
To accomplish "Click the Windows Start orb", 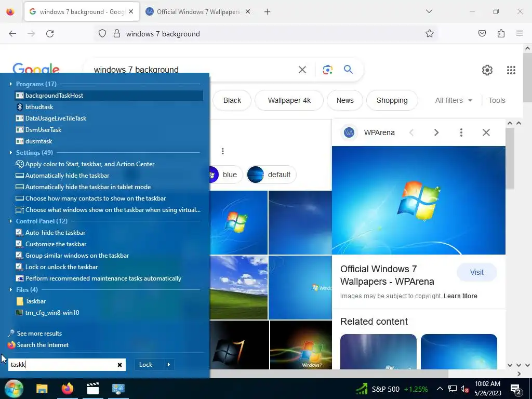I will tap(14, 389).
